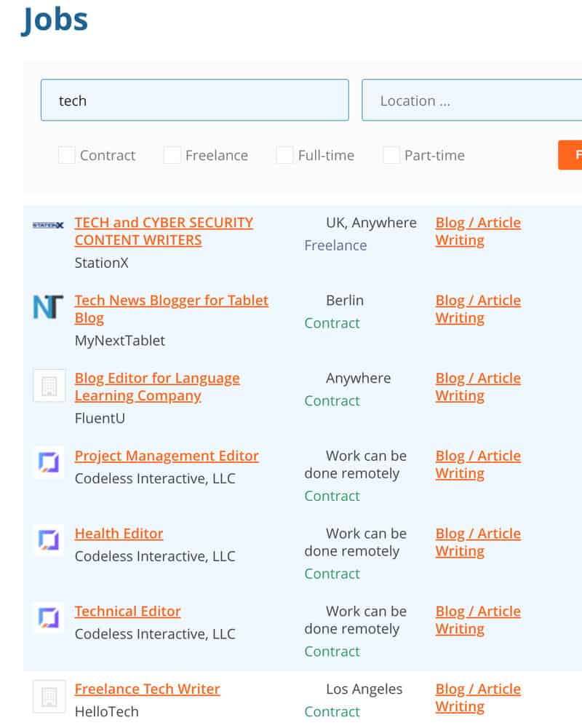Enable the Contract job type checkbox

[x=67, y=155]
